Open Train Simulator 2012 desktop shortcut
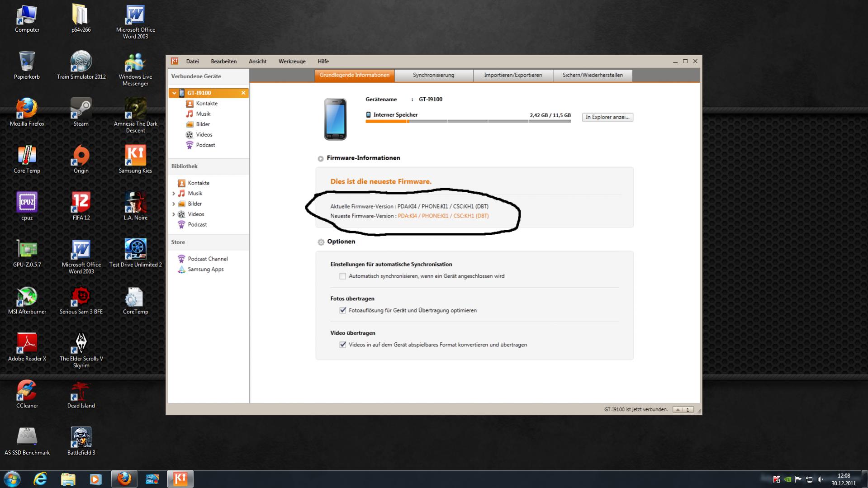This screenshot has width=868, height=488. point(81,65)
